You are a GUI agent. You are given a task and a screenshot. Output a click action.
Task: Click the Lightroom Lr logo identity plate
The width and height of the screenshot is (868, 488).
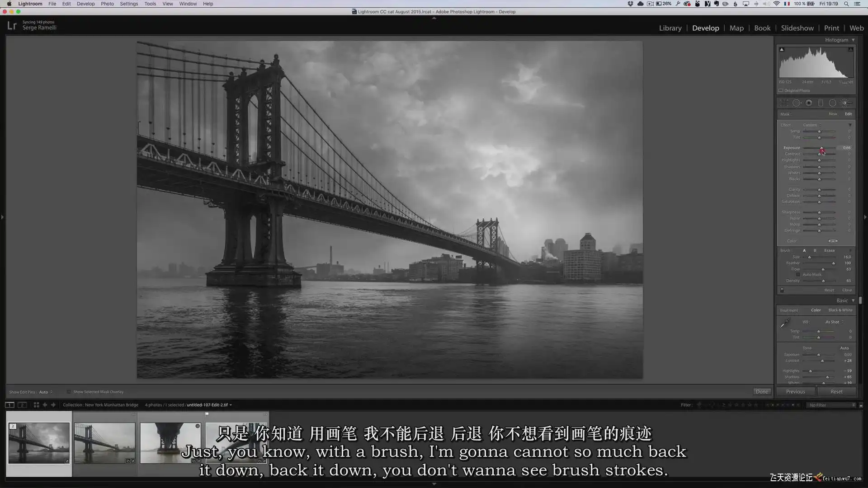[x=12, y=26]
